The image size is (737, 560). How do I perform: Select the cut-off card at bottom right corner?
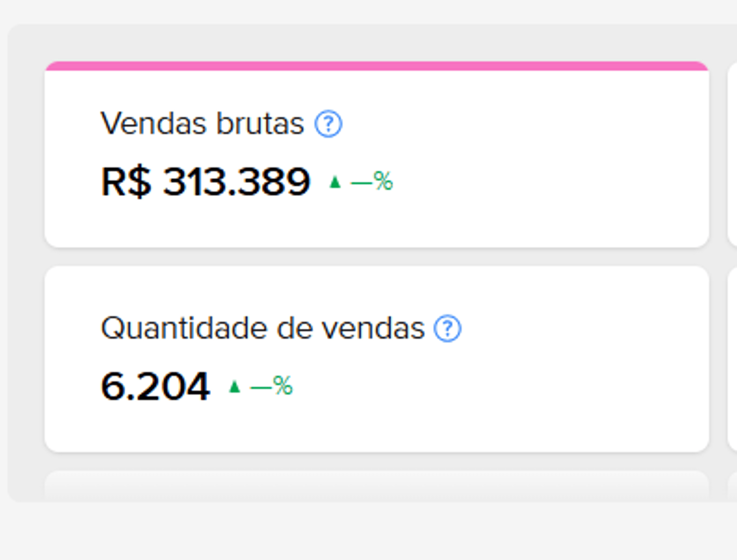point(732,486)
